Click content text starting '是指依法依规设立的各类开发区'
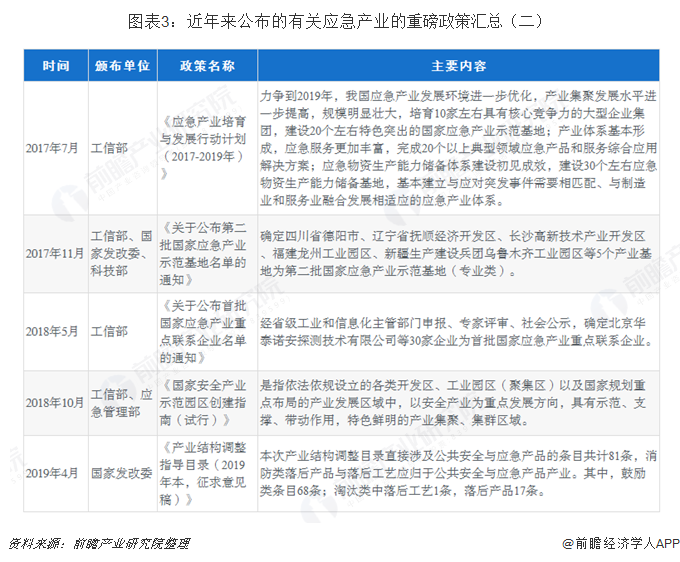The height and width of the screenshot is (562, 680). pyautogui.click(x=453, y=403)
